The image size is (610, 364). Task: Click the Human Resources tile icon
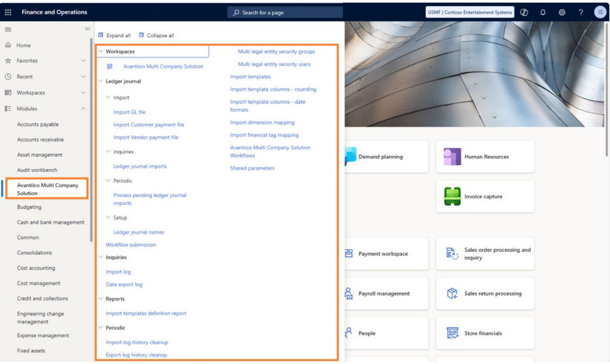click(x=452, y=157)
